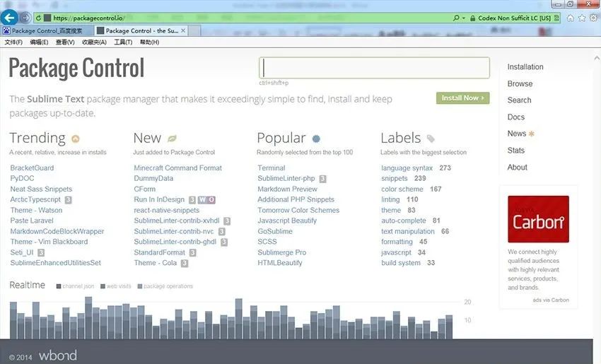Click the Popular heading badge icon
The height and width of the screenshot is (364, 601).
click(316, 139)
